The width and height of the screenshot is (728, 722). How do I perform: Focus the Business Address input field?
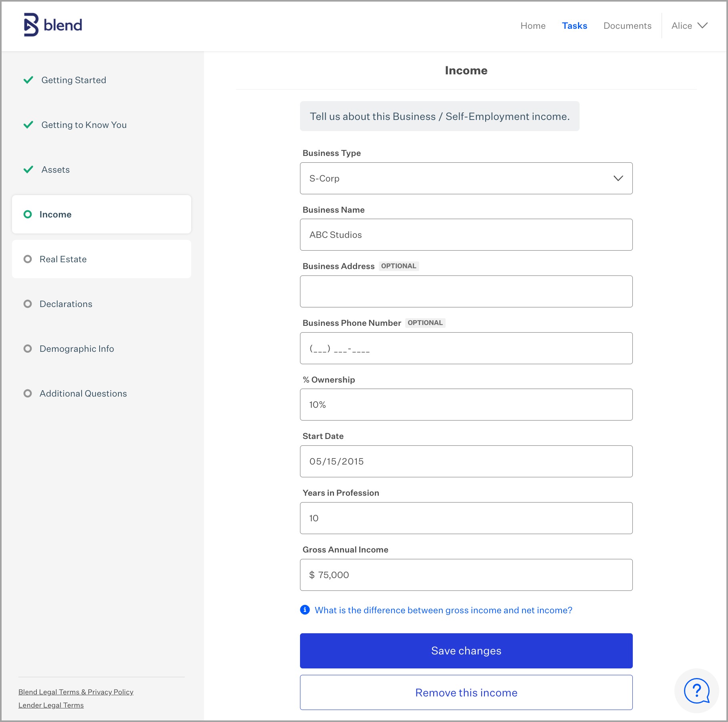(466, 291)
